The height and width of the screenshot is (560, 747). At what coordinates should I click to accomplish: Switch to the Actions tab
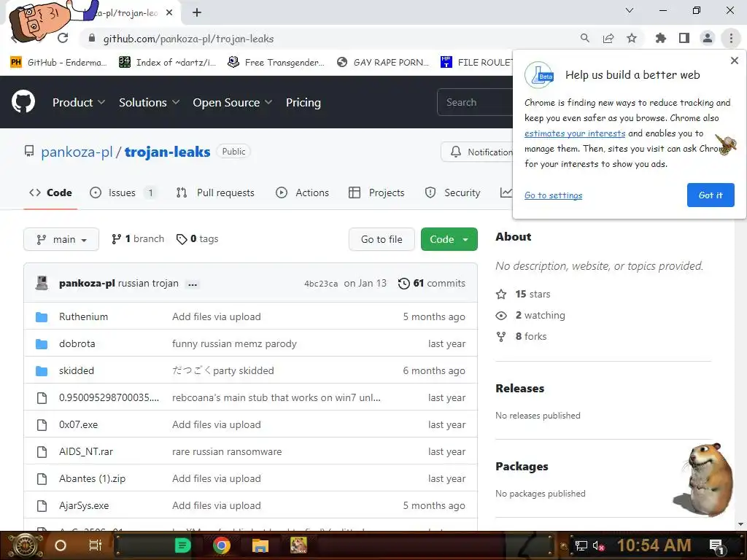pyautogui.click(x=302, y=192)
